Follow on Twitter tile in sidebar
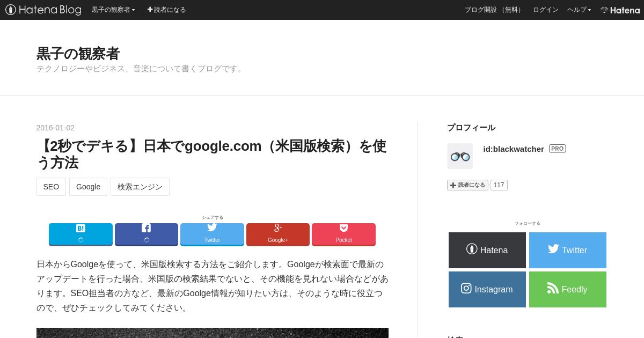 [568, 250]
